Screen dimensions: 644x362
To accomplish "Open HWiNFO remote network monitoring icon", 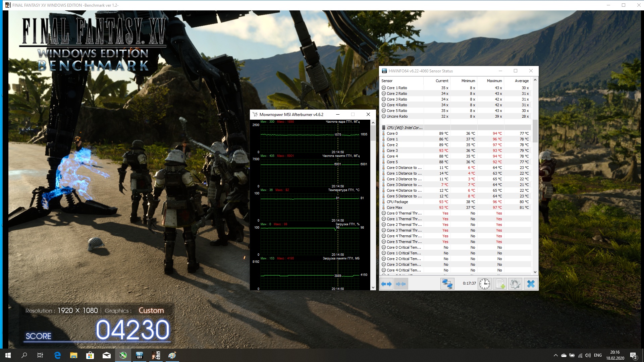I will [447, 284].
